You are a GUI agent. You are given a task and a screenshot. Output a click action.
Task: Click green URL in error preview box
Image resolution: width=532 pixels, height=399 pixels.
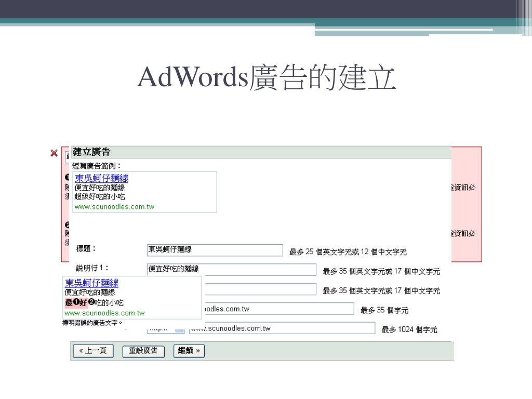[104, 313]
